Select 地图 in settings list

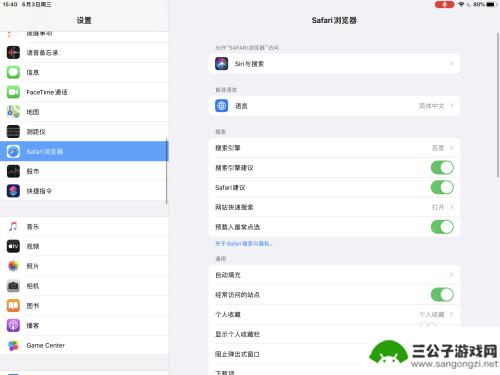tap(84, 112)
